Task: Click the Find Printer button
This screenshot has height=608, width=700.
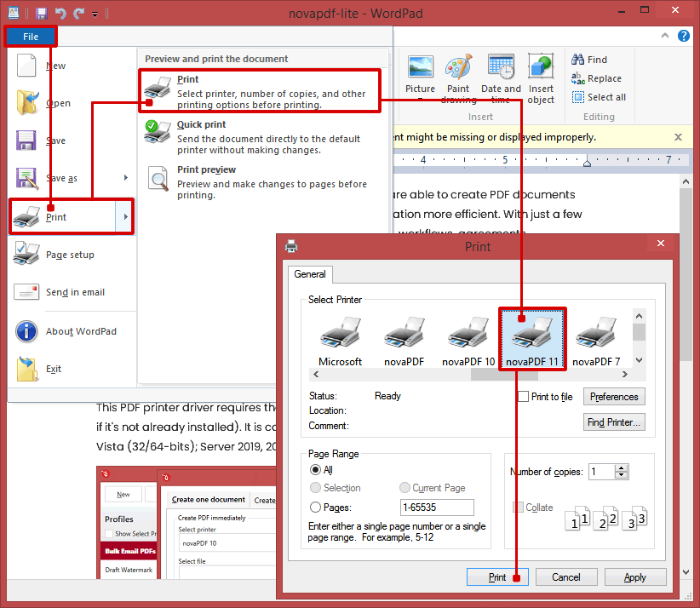Action: [x=614, y=422]
